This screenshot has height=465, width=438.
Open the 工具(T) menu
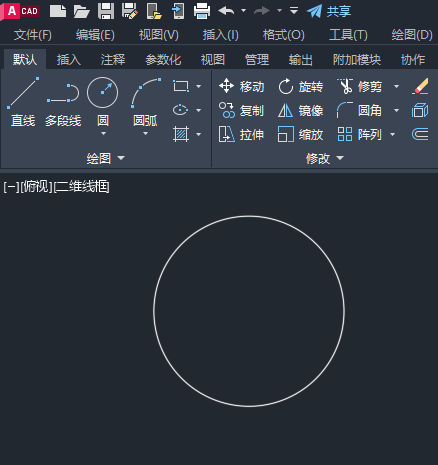(348, 35)
